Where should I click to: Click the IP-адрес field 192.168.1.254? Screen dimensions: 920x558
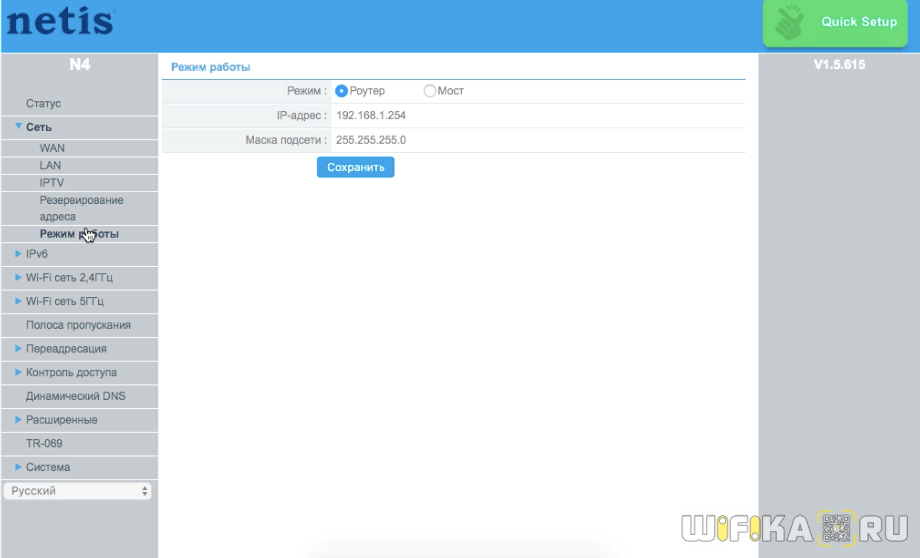coord(371,116)
